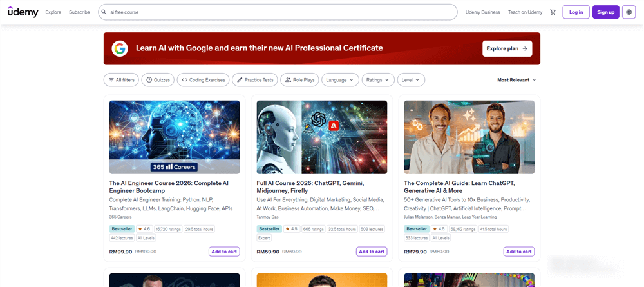Click Bestseller badge on Full AI Course

coord(269,228)
